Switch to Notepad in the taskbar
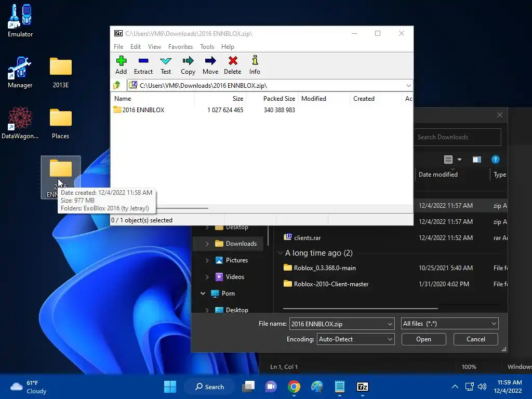Image resolution: width=532 pixels, height=399 pixels. (x=340, y=387)
